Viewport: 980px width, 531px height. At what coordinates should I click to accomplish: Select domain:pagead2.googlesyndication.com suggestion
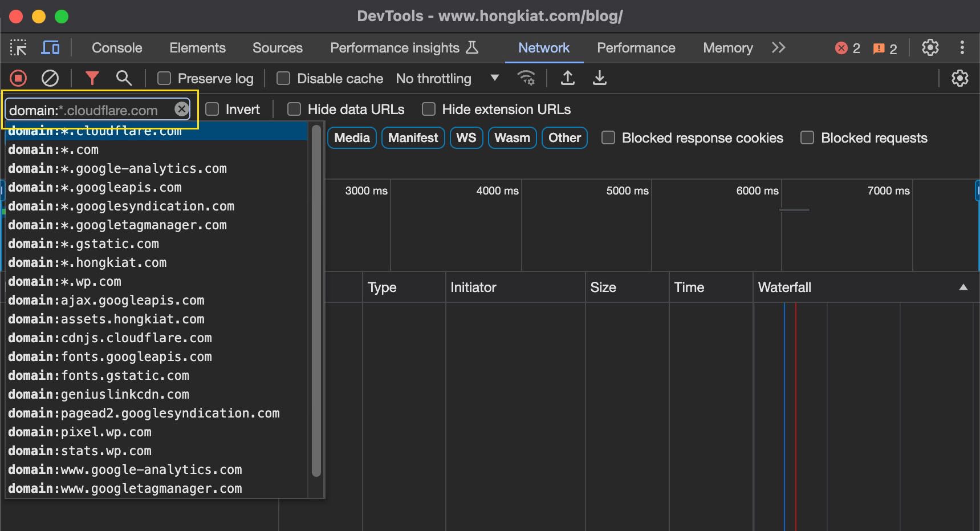(157, 413)
